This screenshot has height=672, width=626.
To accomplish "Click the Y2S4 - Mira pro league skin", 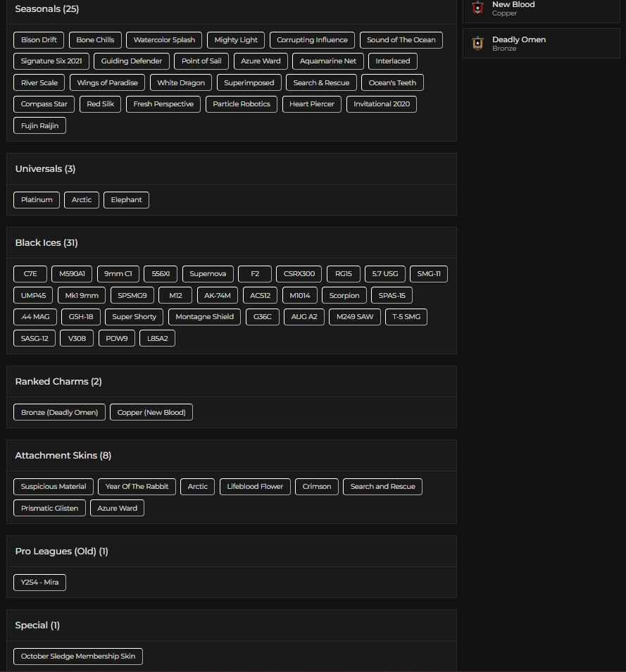I will click(x=39, y=583).
